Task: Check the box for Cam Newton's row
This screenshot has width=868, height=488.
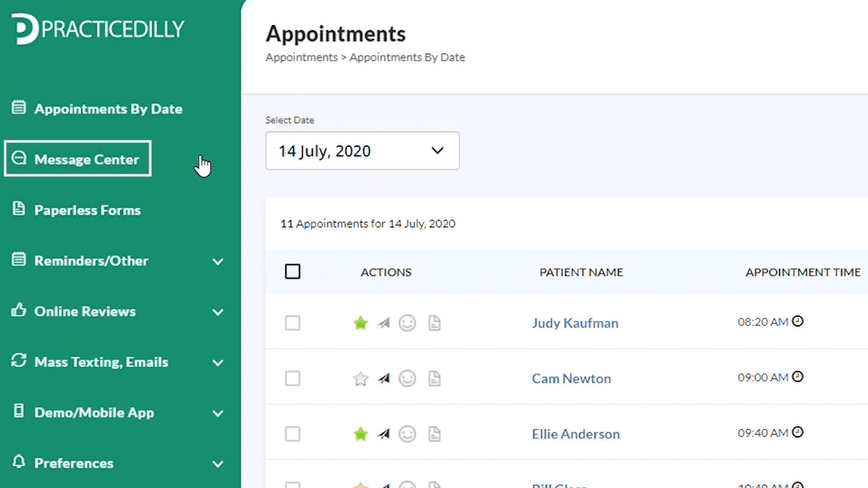Action: (x=292, y=379)
